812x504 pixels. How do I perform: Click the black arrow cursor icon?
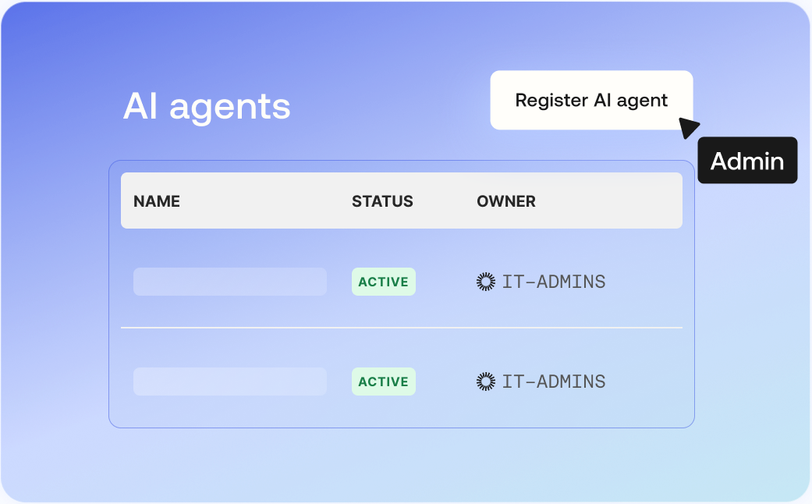[688, 128]
